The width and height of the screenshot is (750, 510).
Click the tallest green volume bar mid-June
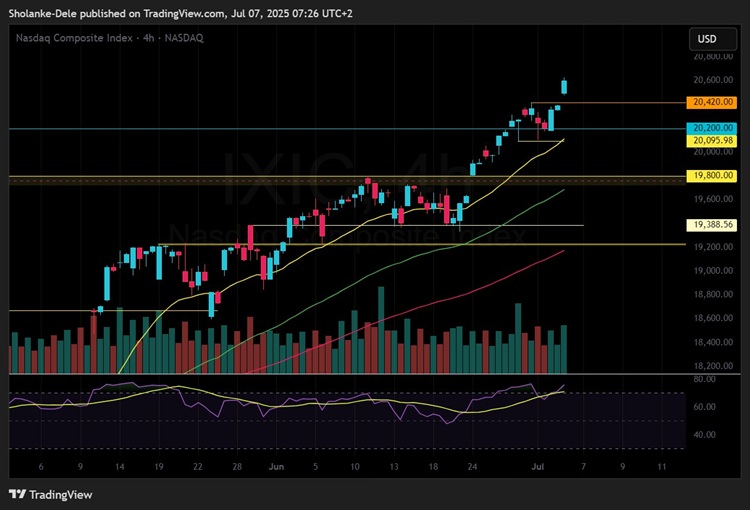pyautogui.click(x=381, y=330)
